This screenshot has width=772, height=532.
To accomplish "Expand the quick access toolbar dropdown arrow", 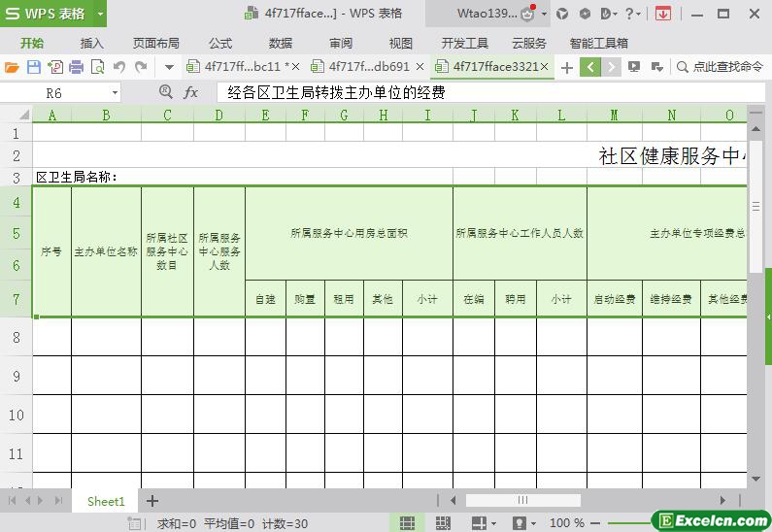I will pos(169,67).
